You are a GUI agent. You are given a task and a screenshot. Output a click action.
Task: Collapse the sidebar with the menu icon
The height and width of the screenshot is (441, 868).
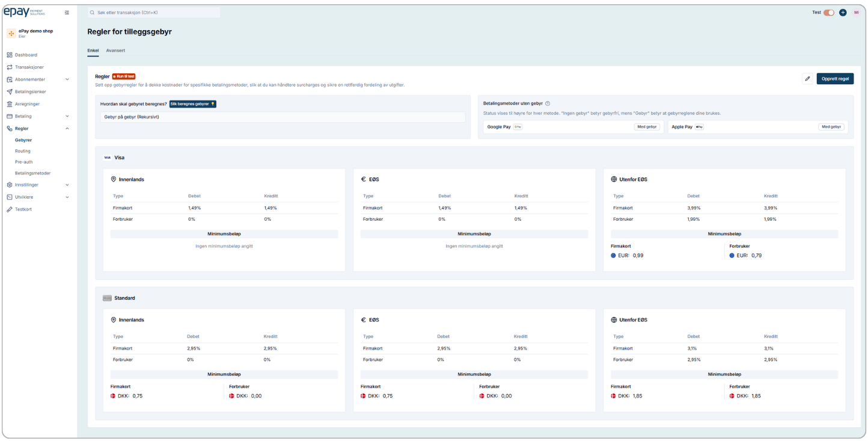(x=67, y=13)
